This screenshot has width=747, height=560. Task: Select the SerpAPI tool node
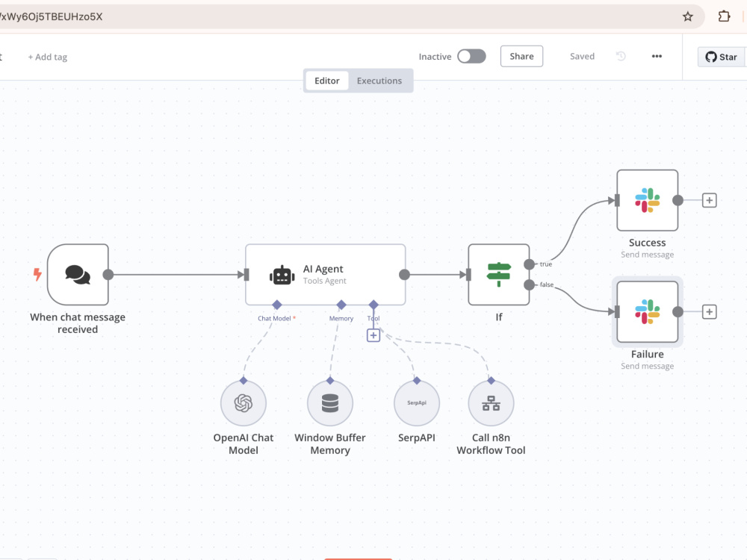[417, 403]
